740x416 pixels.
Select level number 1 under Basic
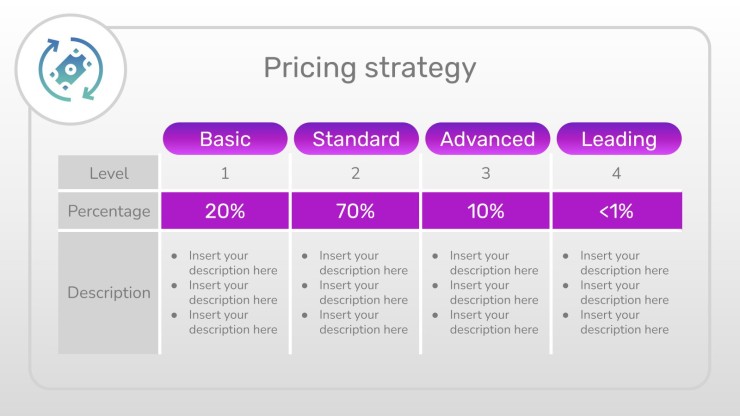click(x=225, y=173)
